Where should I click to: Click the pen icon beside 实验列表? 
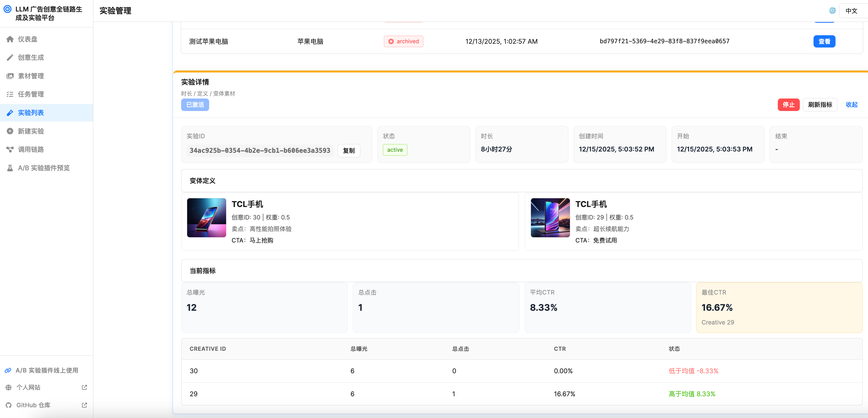(x=10, y=112)
